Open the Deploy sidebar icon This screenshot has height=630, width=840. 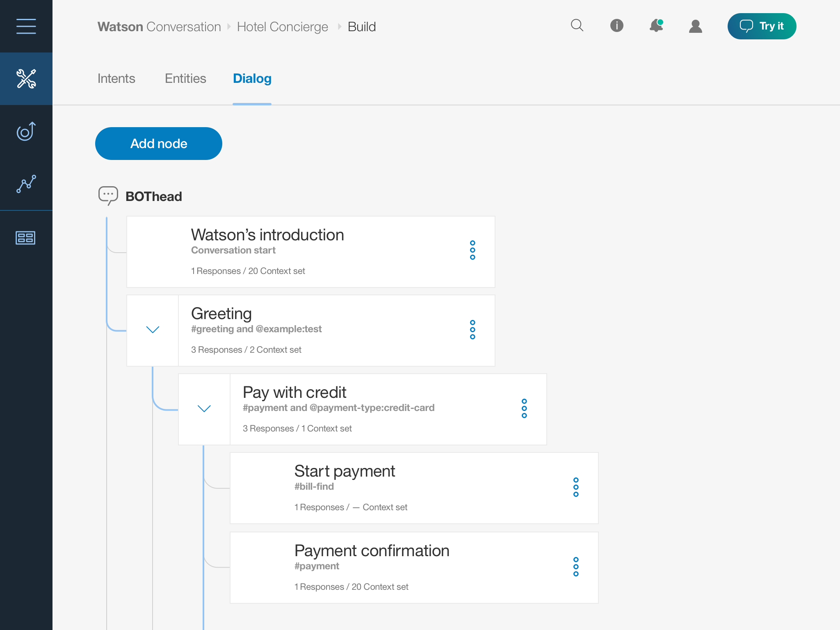[26, 131]
